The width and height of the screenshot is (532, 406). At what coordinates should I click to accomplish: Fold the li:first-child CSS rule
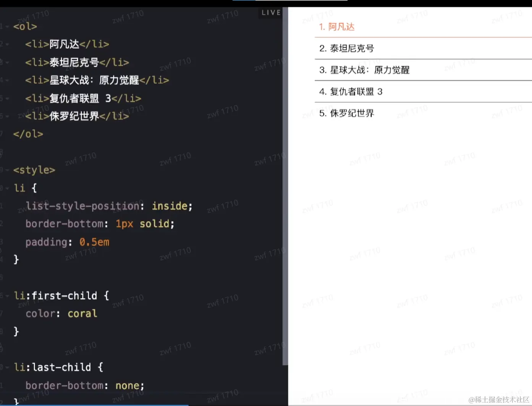7,296
